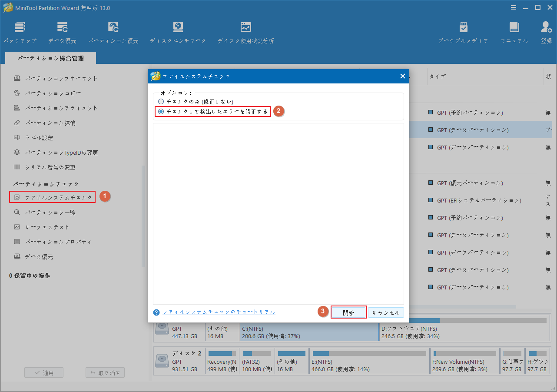Click the help icon beside the tutorial link
Viewport: 557px width, 392px height.
pos(156,312)
